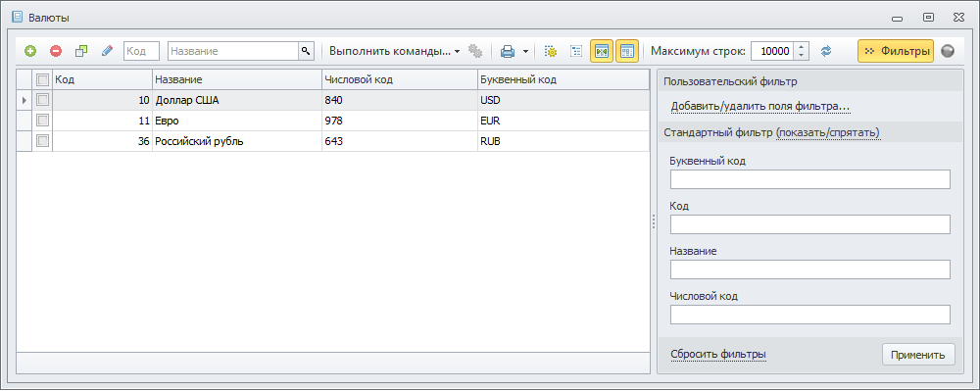Open the print options dropdown arrow

coord(525,51)
